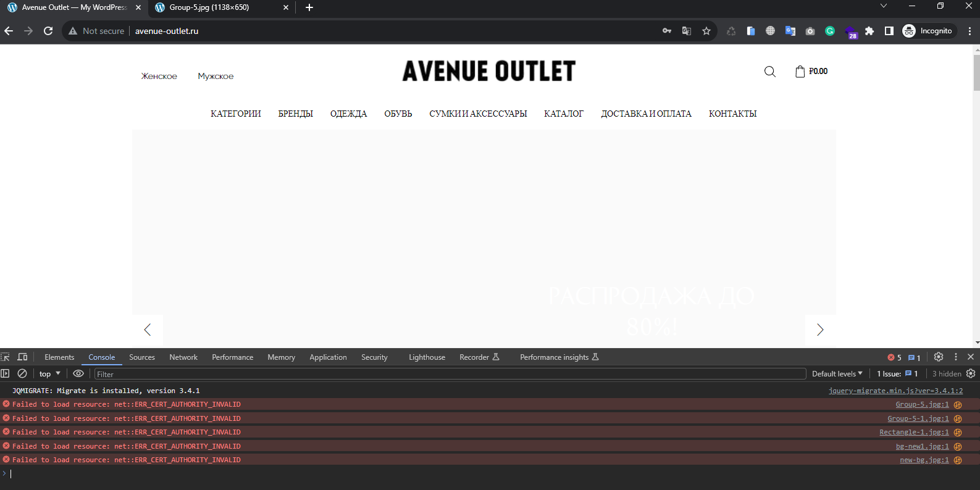Click the Not secure warning icon

pyautogui.click(x=73, y=31)
